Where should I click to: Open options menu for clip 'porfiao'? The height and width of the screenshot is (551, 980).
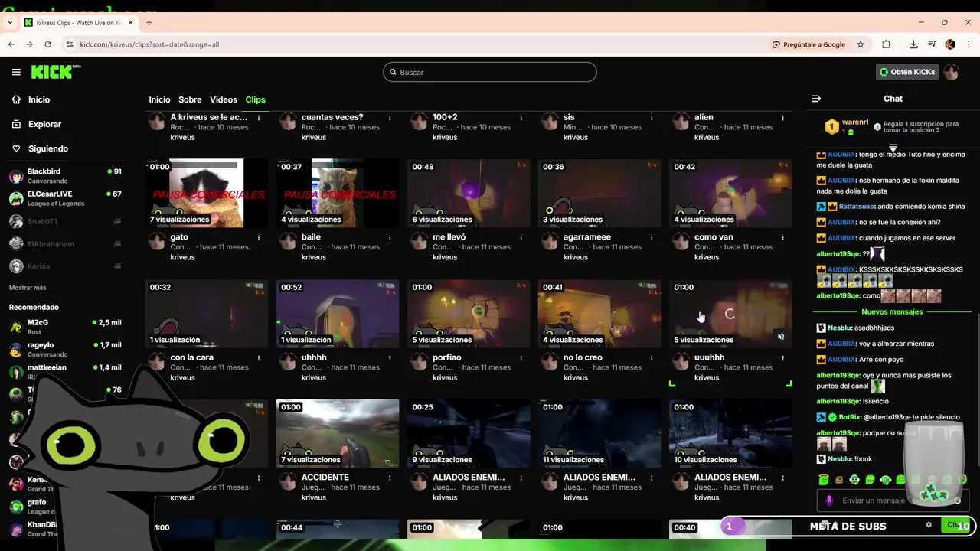coord(521,358)
